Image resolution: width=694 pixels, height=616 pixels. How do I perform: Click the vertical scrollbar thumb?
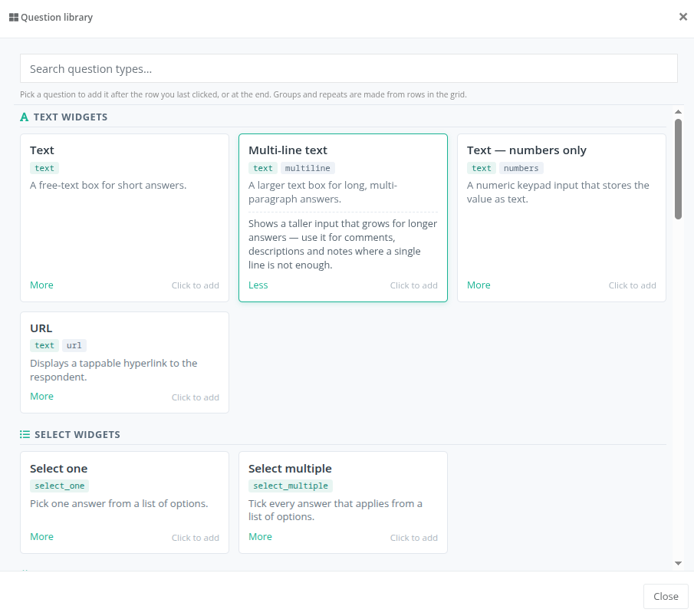pyautogui.click(x=678, y=169)
